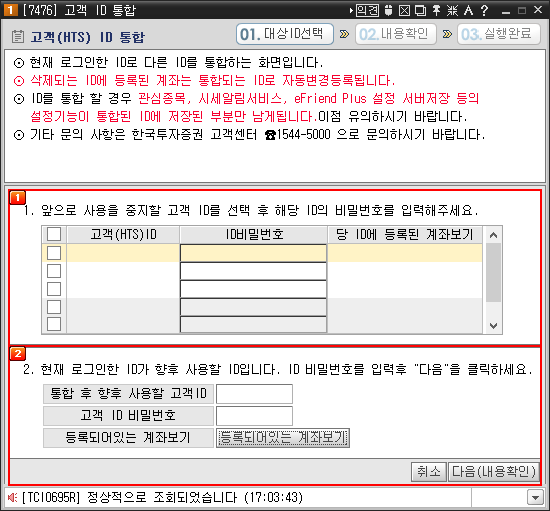This screenshot has width=550, height=511.
Task: Expand status message dropdown at bottom right
Action: (x=535, y=497)
